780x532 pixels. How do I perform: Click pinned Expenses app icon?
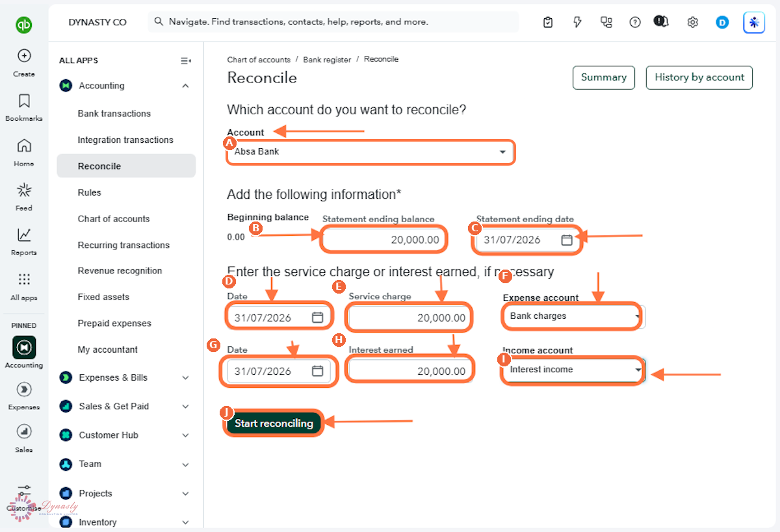24,389
